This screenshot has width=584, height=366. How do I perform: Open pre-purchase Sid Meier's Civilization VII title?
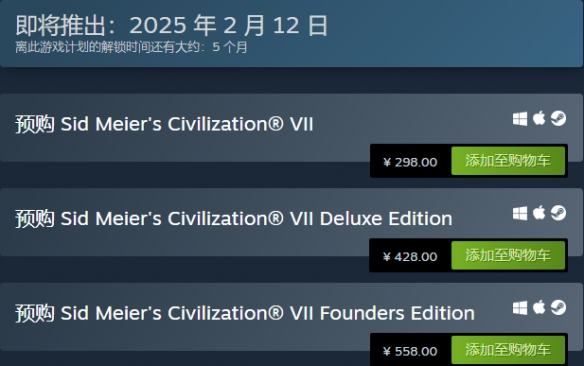(x=164, y=124)
